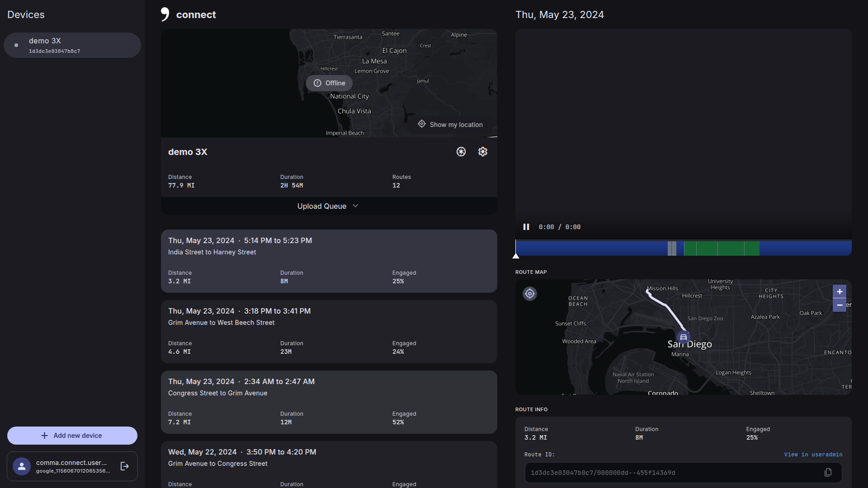868x488 pixels.
Task: Add a new device
Action: pyautogui.click(x=72, y=436)
